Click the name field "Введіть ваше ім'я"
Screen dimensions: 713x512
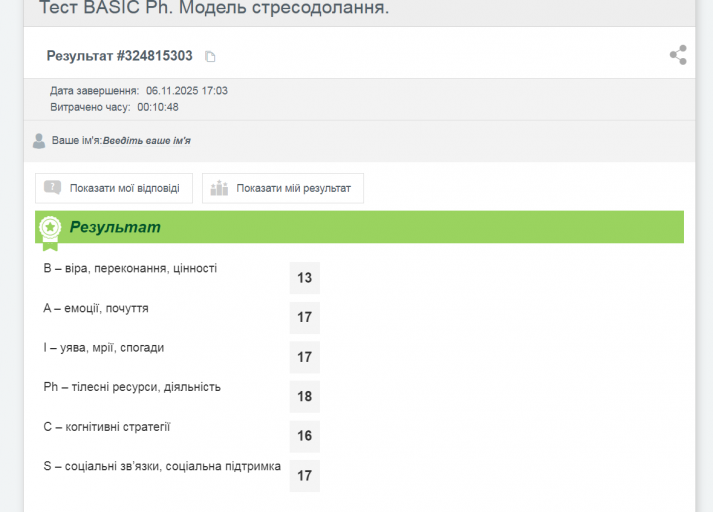[147, 141]
